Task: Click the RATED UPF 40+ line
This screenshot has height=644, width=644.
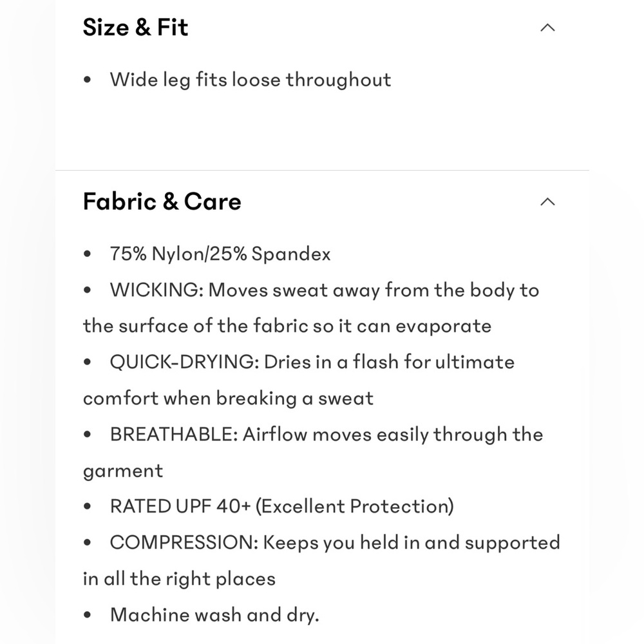Action: (282, 506)
